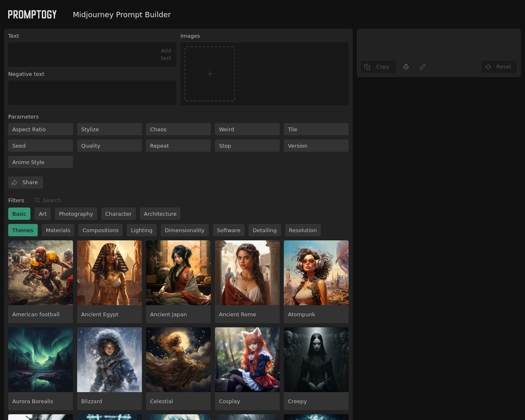Image resolution: width=525 pixels, height=420 pixels.
Task: Select the Dimensionality subcategory
Action: 185,230
